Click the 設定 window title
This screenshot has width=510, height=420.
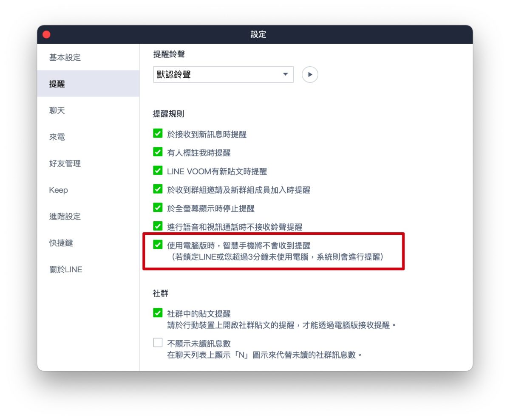click(258, 34)
